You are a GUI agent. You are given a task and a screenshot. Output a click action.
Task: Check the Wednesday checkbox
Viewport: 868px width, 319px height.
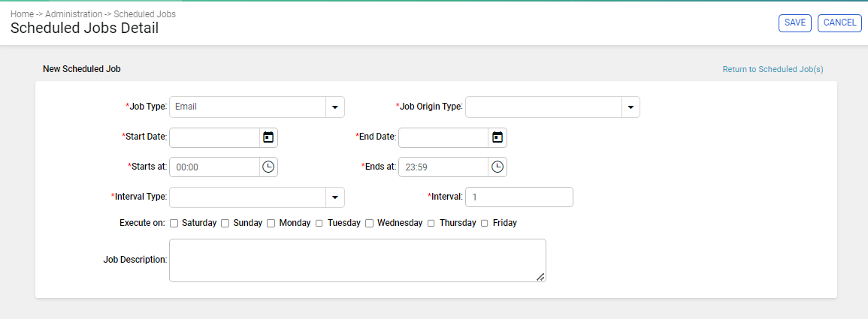coord(369,224)
